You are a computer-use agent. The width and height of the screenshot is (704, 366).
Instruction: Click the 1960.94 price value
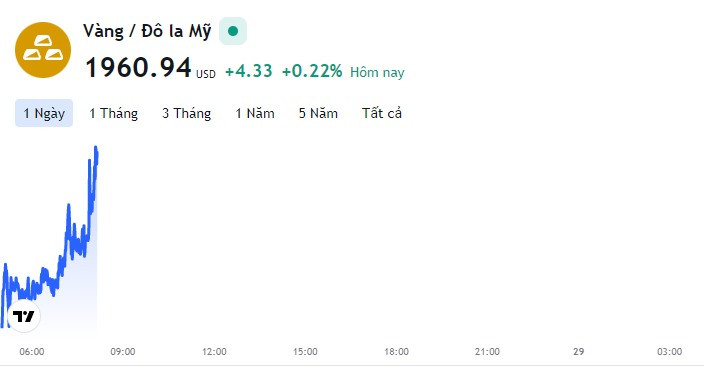[138, 68]
